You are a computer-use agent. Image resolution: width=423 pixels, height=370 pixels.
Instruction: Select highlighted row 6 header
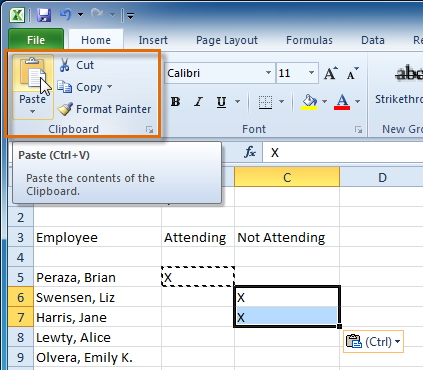[21, 297]
